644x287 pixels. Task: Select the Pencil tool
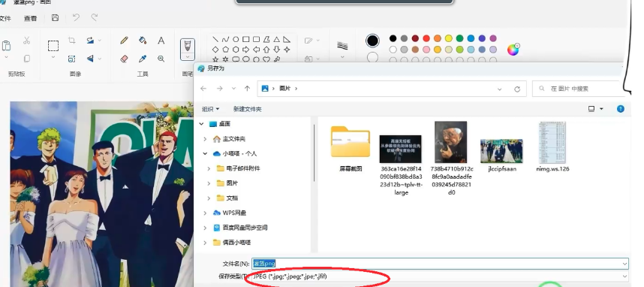click(x=124, y=41)
